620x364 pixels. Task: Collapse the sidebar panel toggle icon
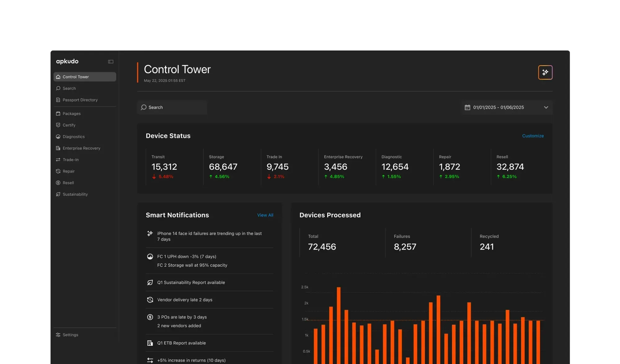pos(110,62)
